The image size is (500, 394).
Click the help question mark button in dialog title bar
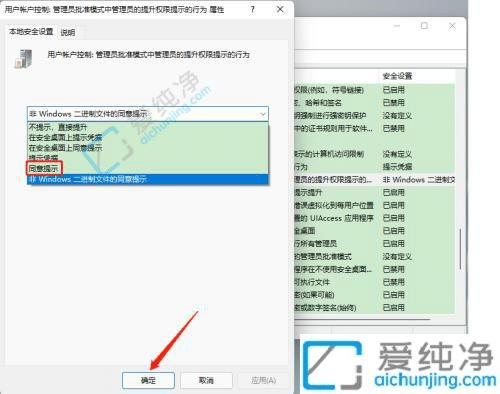(252, 10)
